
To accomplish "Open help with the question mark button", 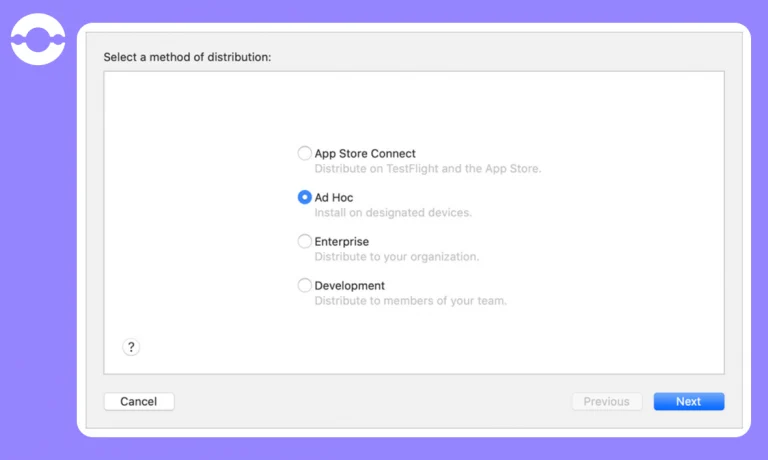I will click(x=131, y=347).
